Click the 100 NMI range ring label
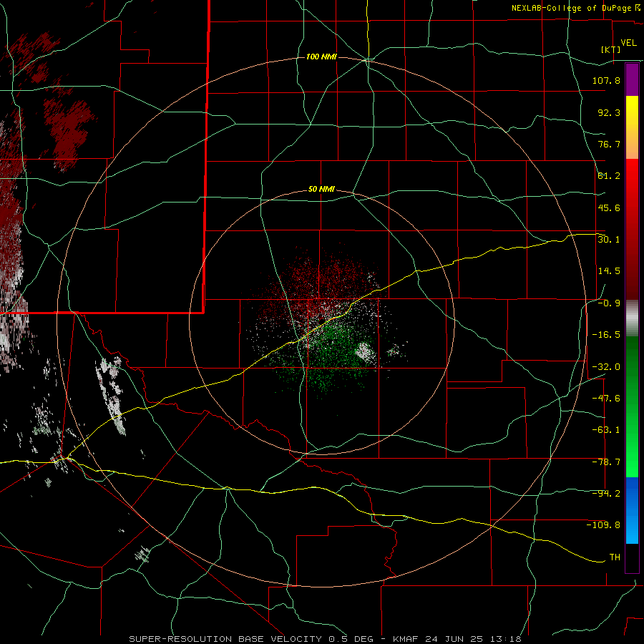Screen dimensions: 644x644 321,57
